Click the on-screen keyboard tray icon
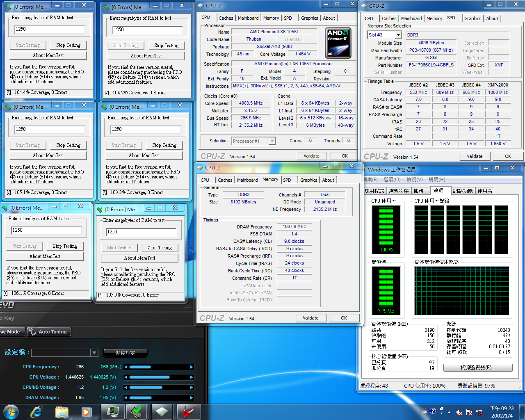 click(x=424, y=411)
